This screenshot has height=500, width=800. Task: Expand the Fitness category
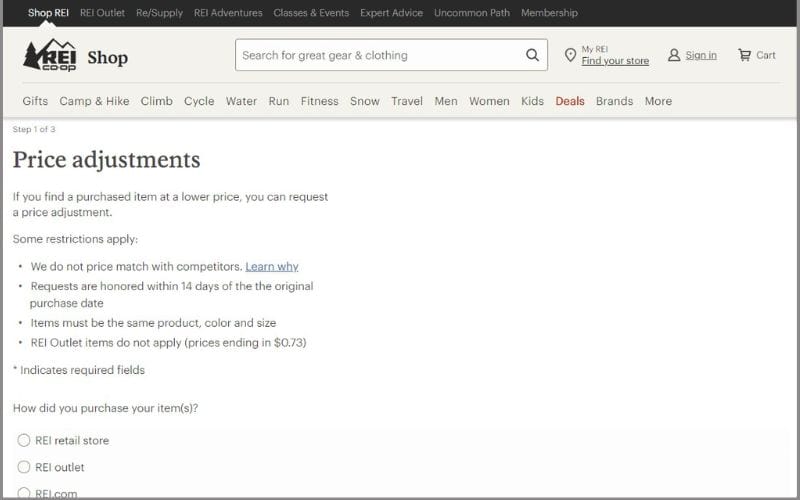coord(319,101)
